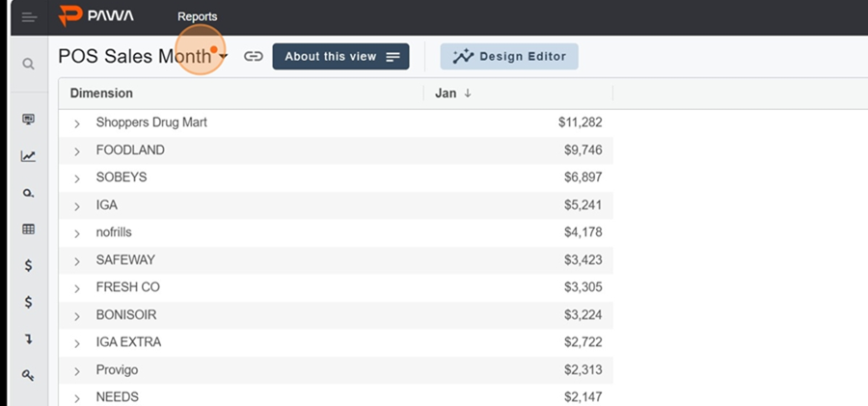Expand the BONISOIR row
The height and width of the screenshot is (406, 868).
[x=77, y=316]
